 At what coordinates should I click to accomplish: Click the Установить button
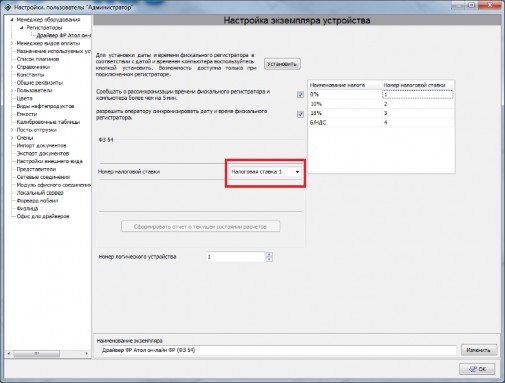(282, 64)
